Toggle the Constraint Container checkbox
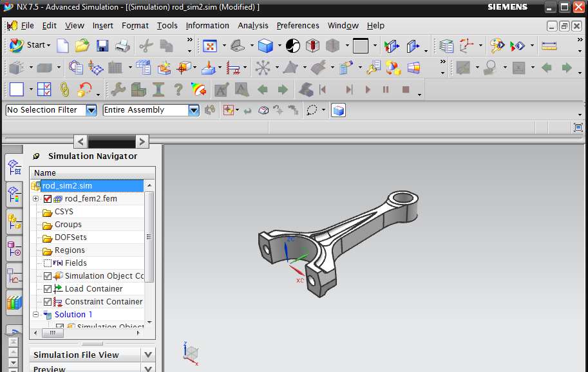This screenshot has width=588, height=372. click(48, 302)
